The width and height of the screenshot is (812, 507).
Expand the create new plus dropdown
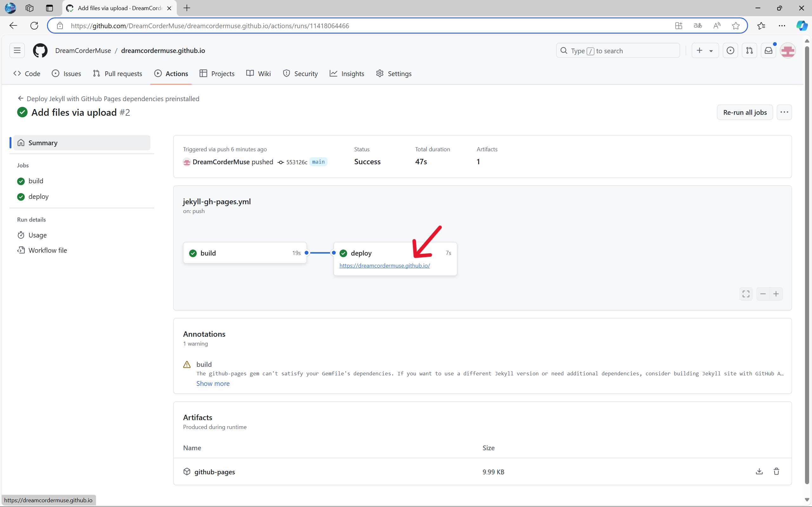point(705,51)
